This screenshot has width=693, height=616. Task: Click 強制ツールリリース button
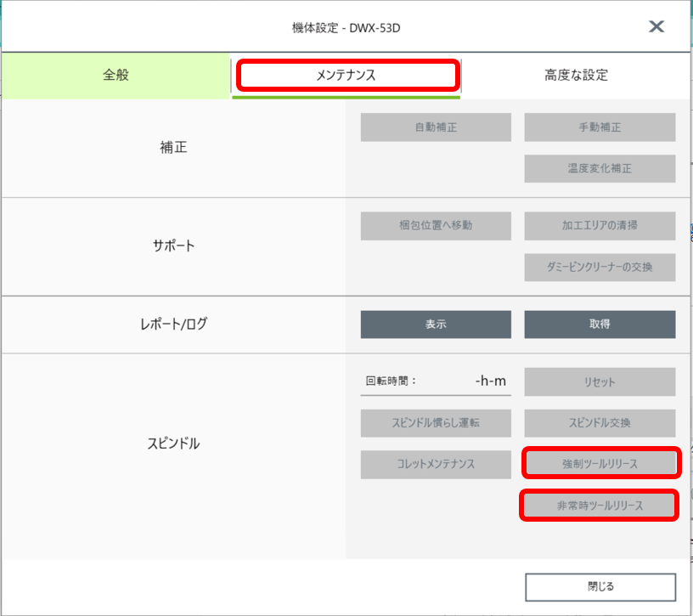point(600,464)
